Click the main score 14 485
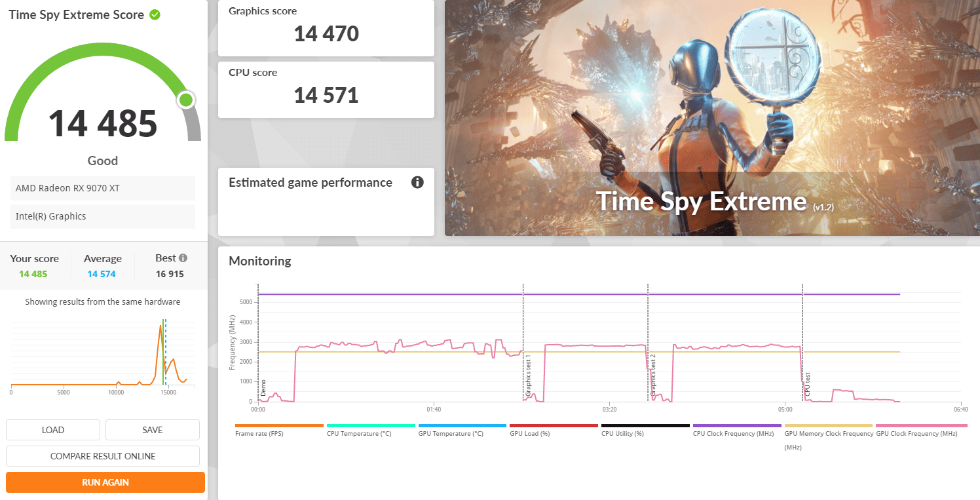This screenshot has height=500, width=980. (103, 123)
